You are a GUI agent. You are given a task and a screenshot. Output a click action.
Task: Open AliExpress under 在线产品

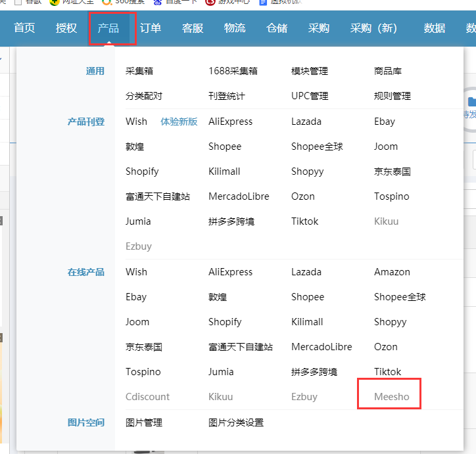coord(230,272)
